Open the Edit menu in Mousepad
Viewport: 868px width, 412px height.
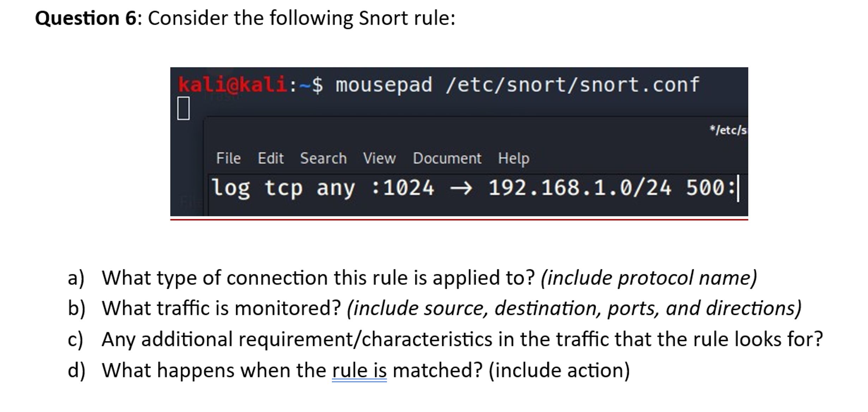271,159
